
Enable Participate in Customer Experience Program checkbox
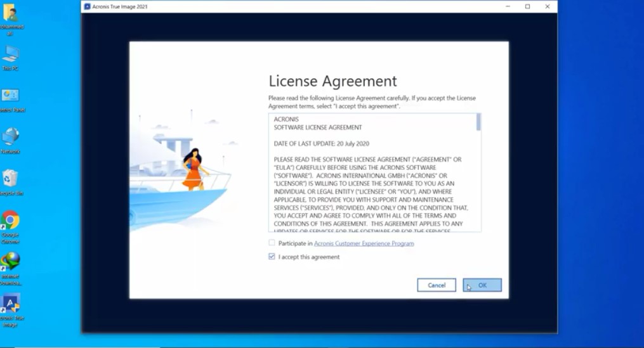click(272, 243)
